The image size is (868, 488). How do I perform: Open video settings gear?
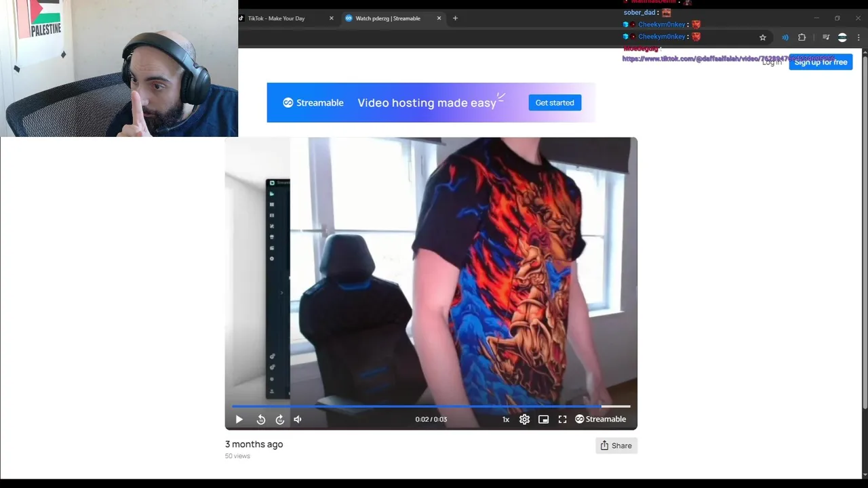coord(524,420)
